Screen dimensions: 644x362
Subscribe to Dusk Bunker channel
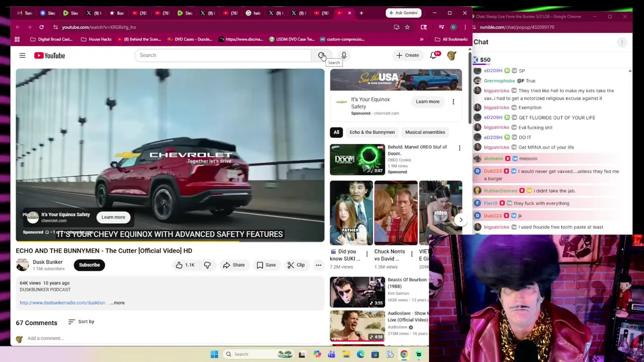click(89, 265)
